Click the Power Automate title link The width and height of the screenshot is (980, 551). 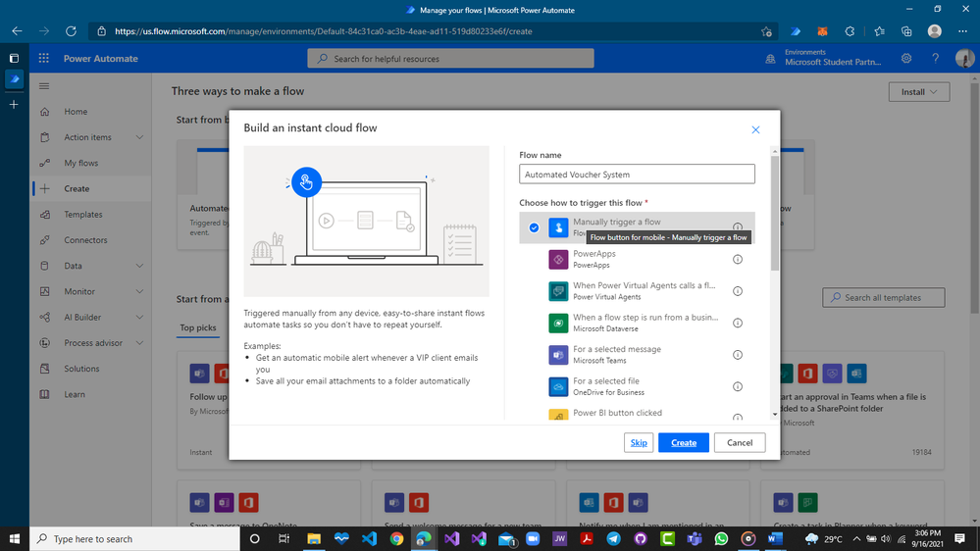tap(101, 58)
